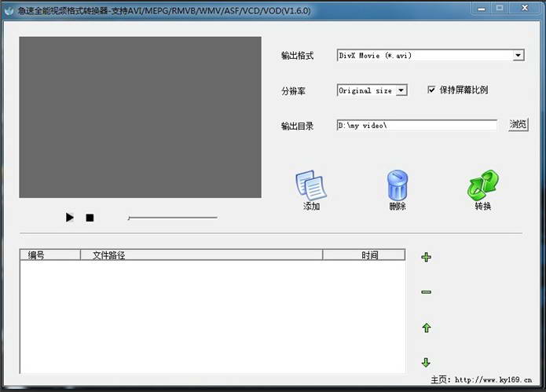Play the video preview
Screen dimensions: 546x392
[x=70, y=218]
